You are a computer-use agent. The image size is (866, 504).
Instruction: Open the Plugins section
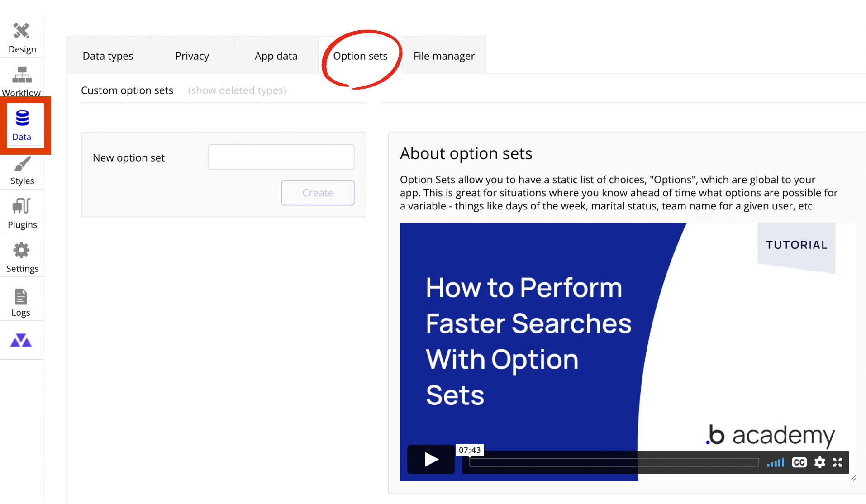point(22,213)
